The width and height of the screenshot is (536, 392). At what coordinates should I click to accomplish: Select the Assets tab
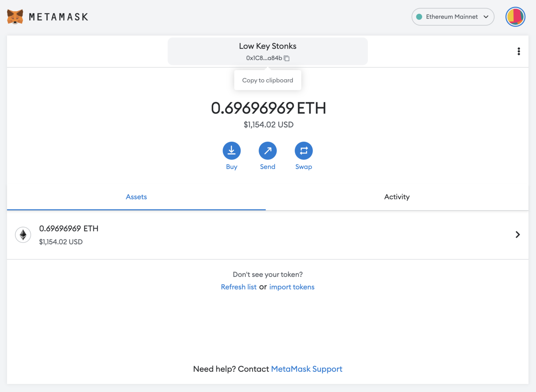[136, 197]
